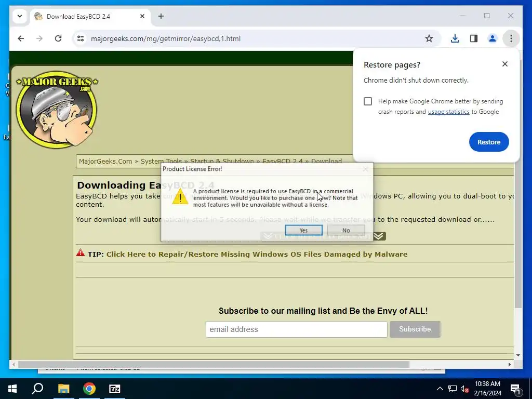
Task: Click the red warning triangle next to TIP
Action: (x=81, y=252)
